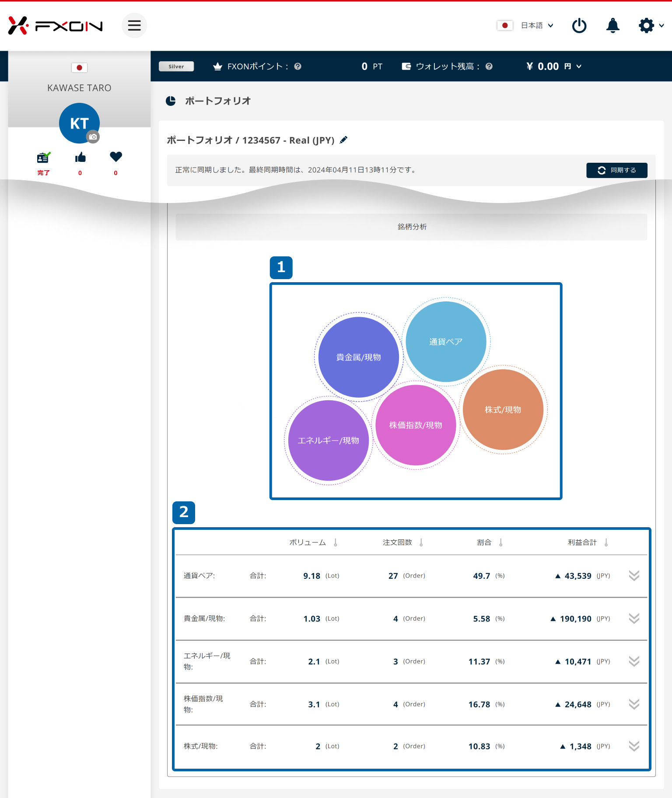Open the settings gear menu
The height and width of the screenshot is (798, 672).
651,25
